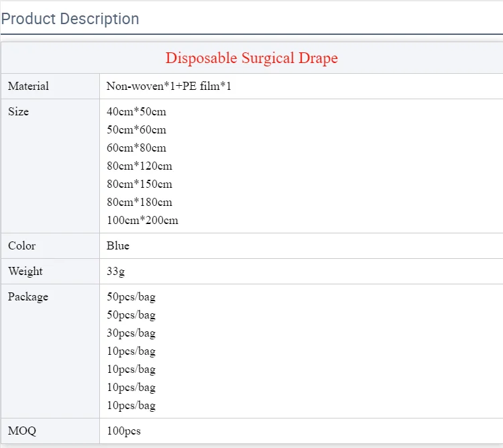
Task: Click the 33g weight value
Action: click(115, 272)
